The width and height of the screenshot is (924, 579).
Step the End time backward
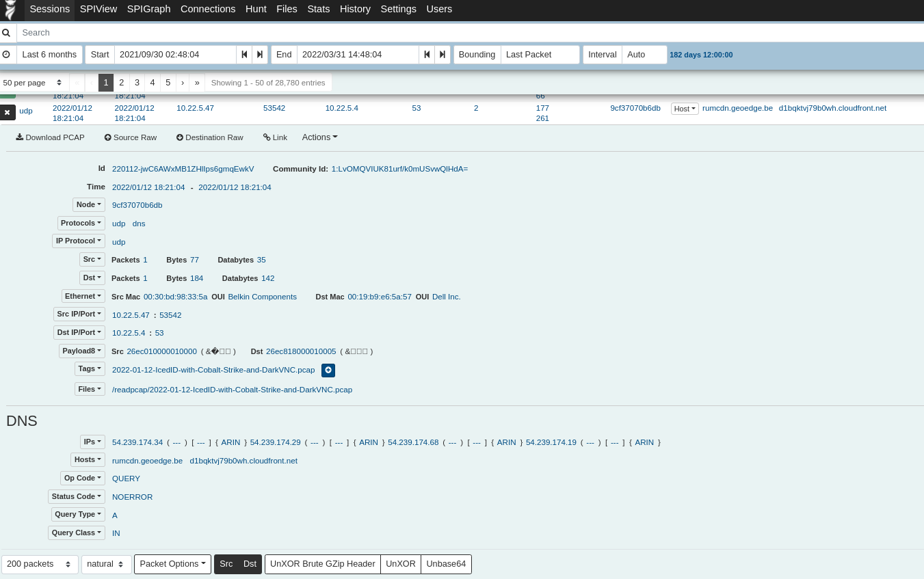(x=427, y=55)
